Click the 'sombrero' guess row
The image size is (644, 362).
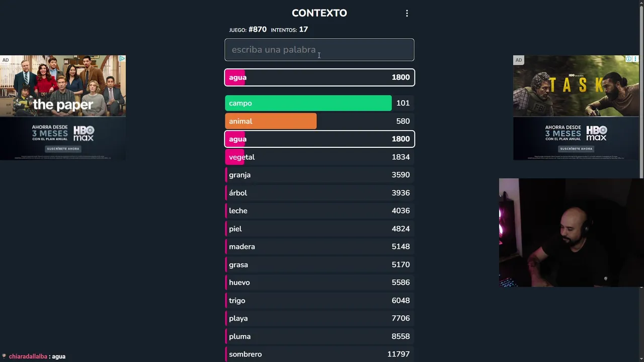pos(319,354)
